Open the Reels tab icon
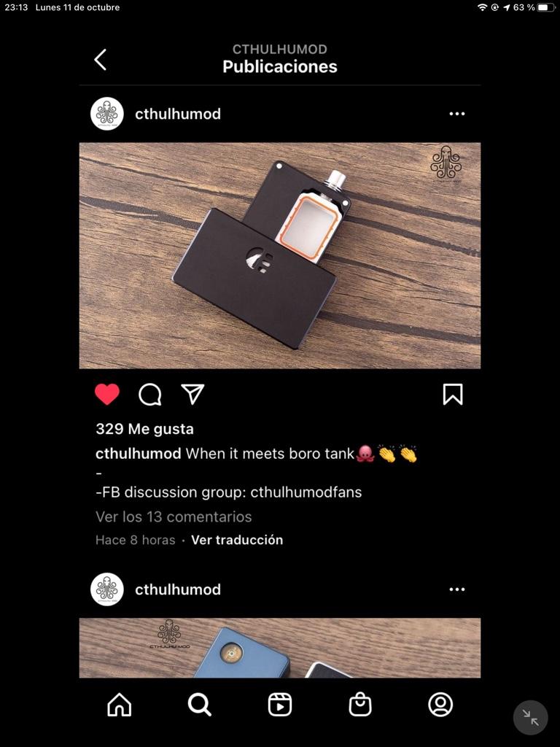Screen dimensions: 560x747 pos(280,705)
